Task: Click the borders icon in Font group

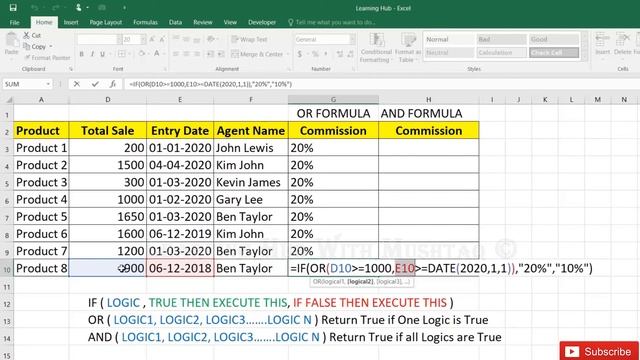Action: point(122,53)
